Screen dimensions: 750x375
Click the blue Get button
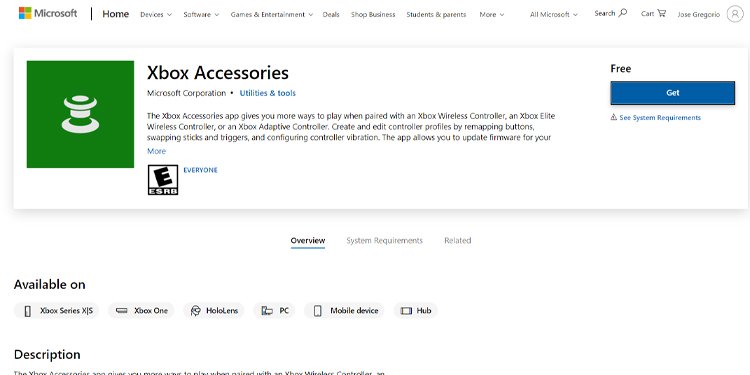click(673, 93)
